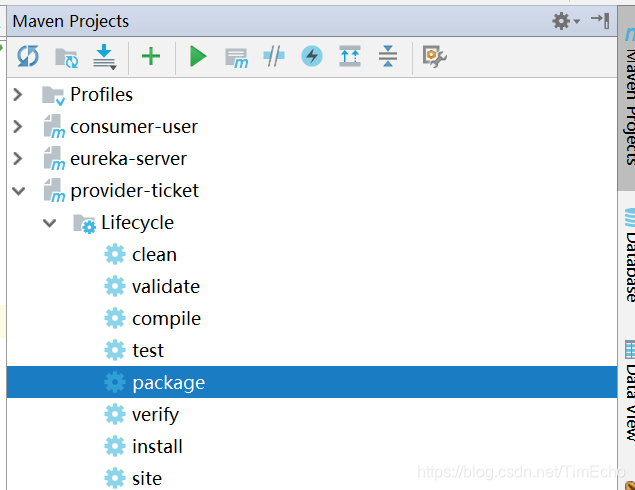The image size is (635, 490).
Task: Collapse all tree nodes icon
Action: pos(388,56)
